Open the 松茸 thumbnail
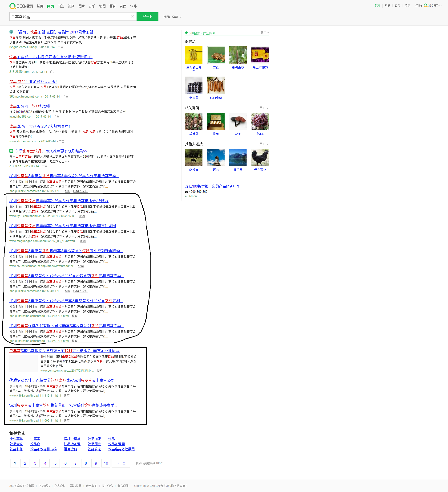This screenshot has height=492, width=448. [216, 121]
